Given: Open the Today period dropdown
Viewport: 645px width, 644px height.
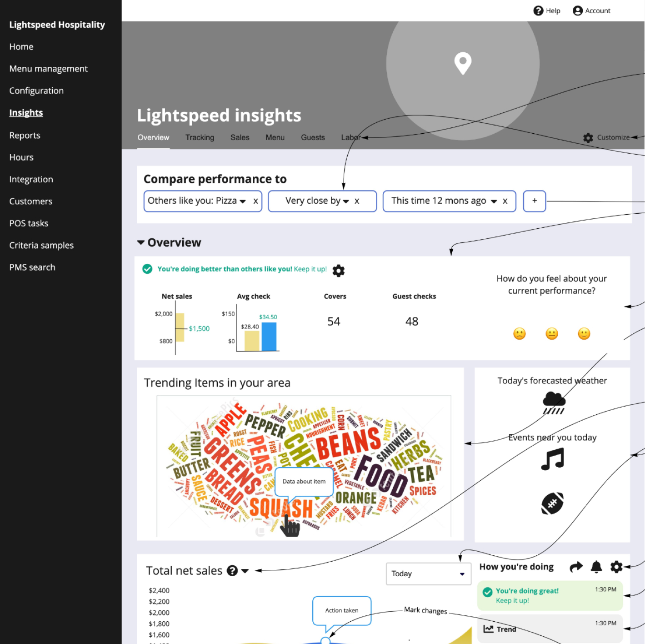Looking at the screenshot, I should click(x=429, y=574).
